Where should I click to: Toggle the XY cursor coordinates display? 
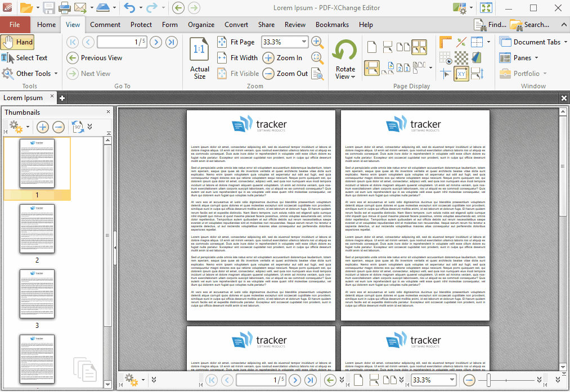pos(461,74)
